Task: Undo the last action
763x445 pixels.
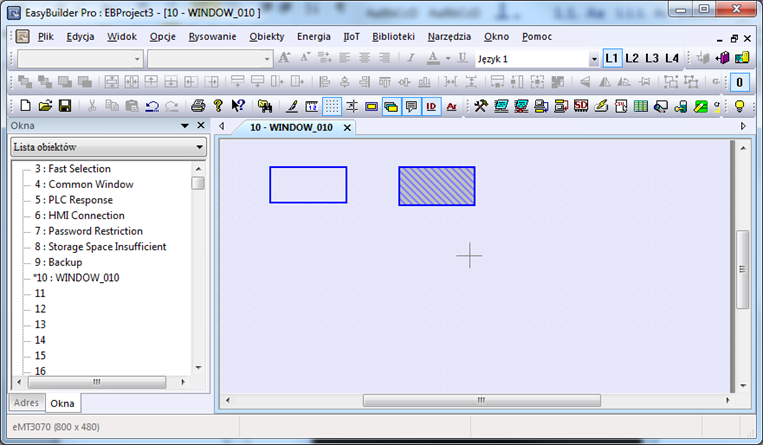Action: 152,106
